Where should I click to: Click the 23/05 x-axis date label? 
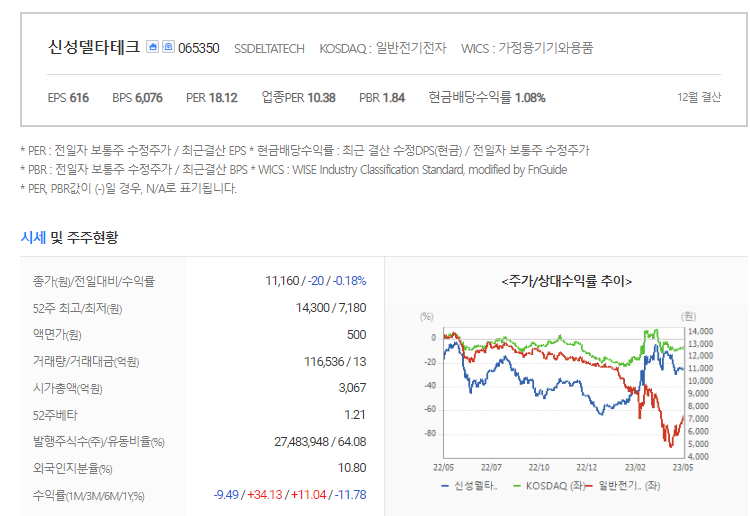[x=683, y=467]
